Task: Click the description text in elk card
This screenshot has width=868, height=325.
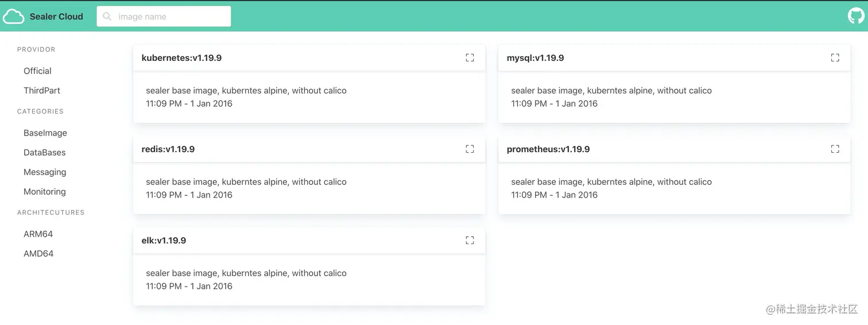Action: [x=246, y=273]
